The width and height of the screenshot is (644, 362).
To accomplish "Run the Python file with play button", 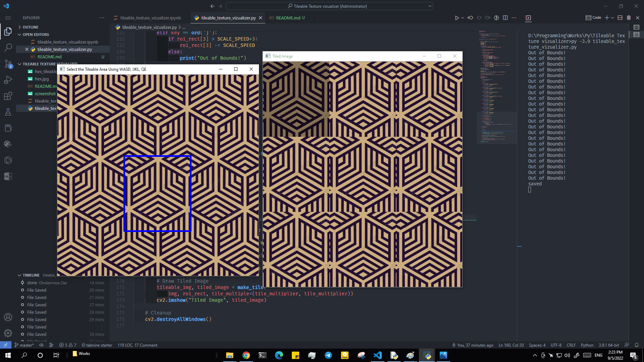I will tap(457, 18).
